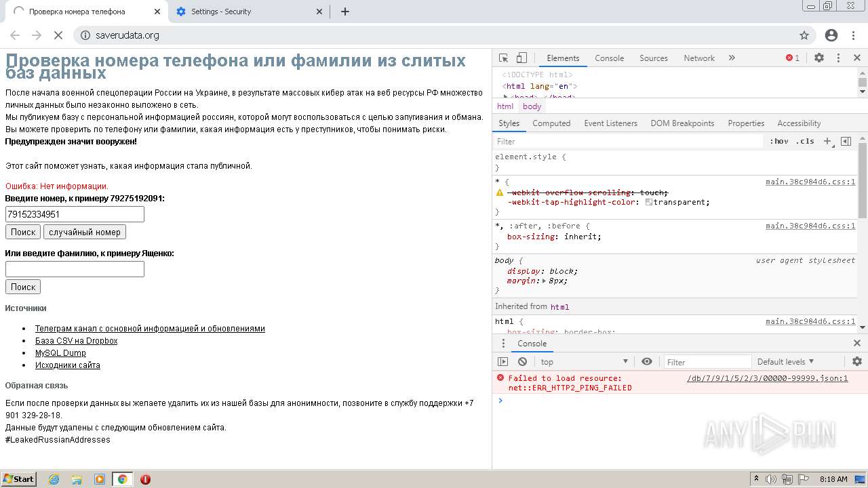Viewport: 868px width, 488px height.
Task: Open the DOM Breakpoints tab
Action: click(682, 123)
